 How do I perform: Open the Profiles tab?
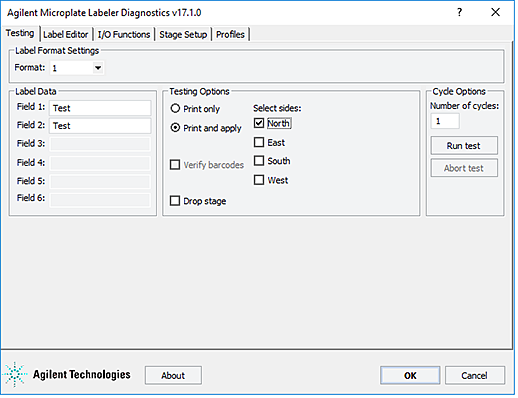point(230,34)
